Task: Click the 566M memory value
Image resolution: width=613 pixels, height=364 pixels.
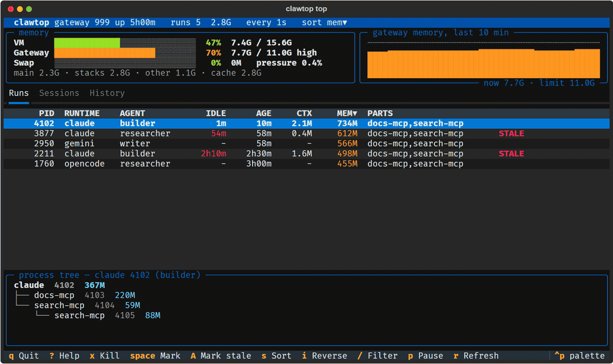Action: [347, 144]
